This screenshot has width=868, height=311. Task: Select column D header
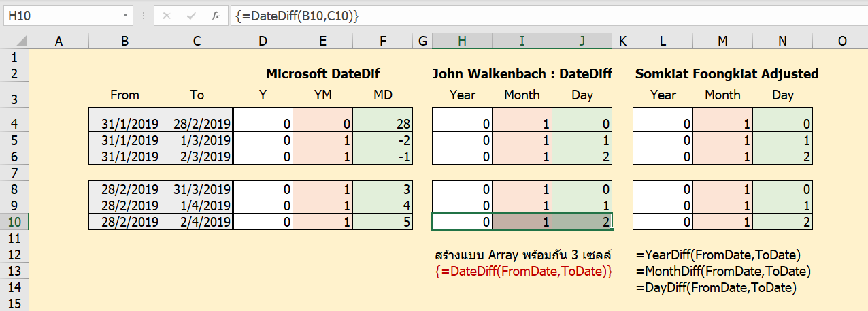(263, 42)
